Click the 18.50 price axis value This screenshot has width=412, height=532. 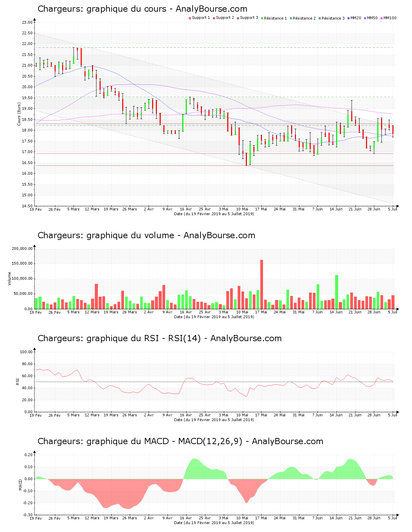[27, 119]
